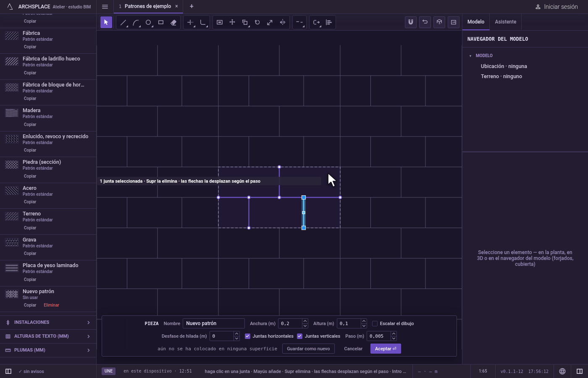588x378 pixels.
Task: Toggle the right panel icon in status bar
Action: [580, 371]
